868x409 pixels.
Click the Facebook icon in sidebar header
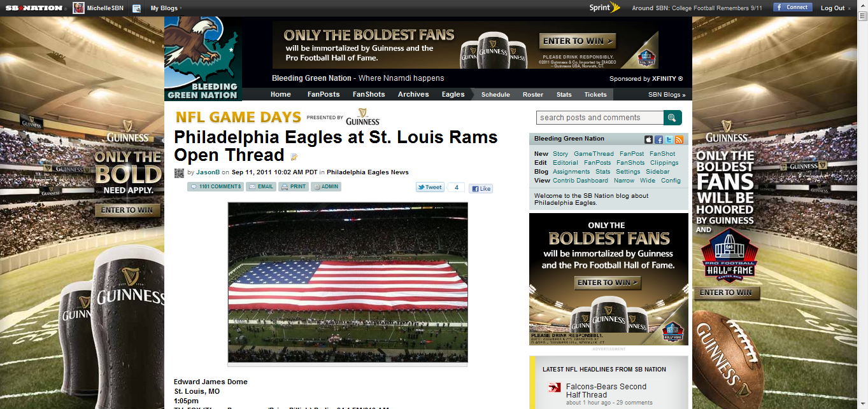click(x=659, y=139)
